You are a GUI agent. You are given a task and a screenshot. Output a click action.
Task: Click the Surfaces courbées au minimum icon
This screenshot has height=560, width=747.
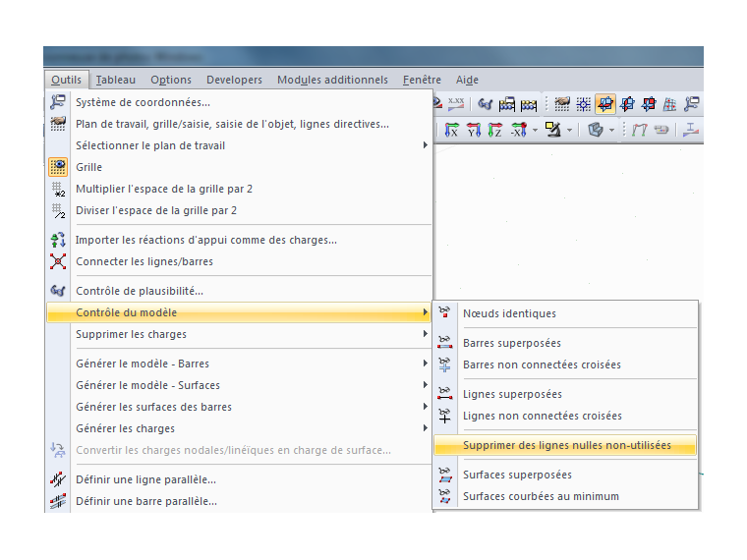click(x=444, y=496)
